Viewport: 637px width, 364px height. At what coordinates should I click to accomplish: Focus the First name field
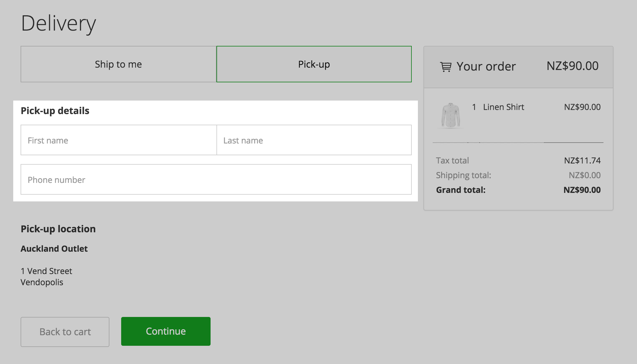click(x=119, y=140)
